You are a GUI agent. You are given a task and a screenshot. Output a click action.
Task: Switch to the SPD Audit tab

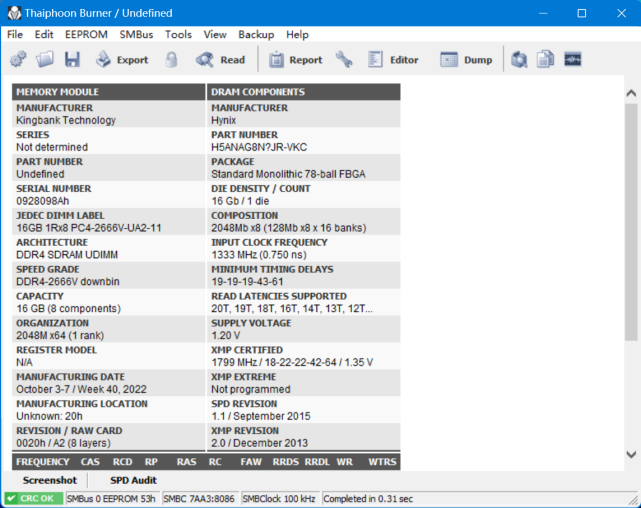[133, 480]
